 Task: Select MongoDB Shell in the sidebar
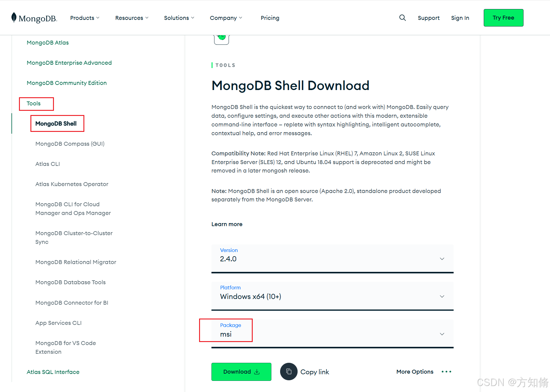(x=57, y=123)
